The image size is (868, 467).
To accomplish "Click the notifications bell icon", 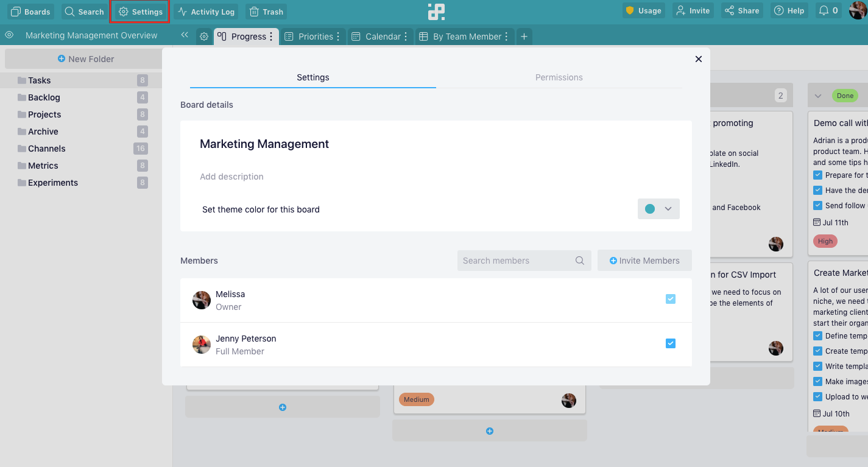I will [828, 11].
